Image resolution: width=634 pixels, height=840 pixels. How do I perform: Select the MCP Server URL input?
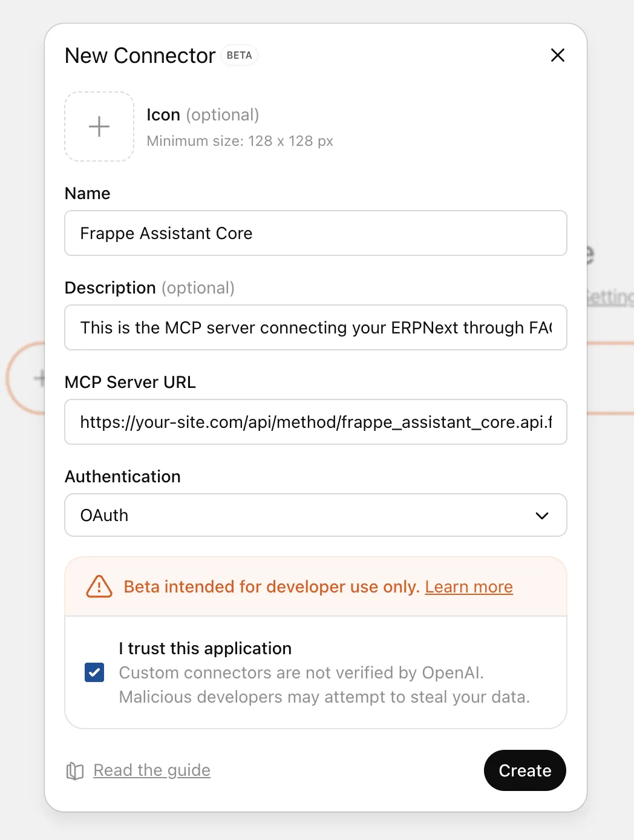[315, 422]
